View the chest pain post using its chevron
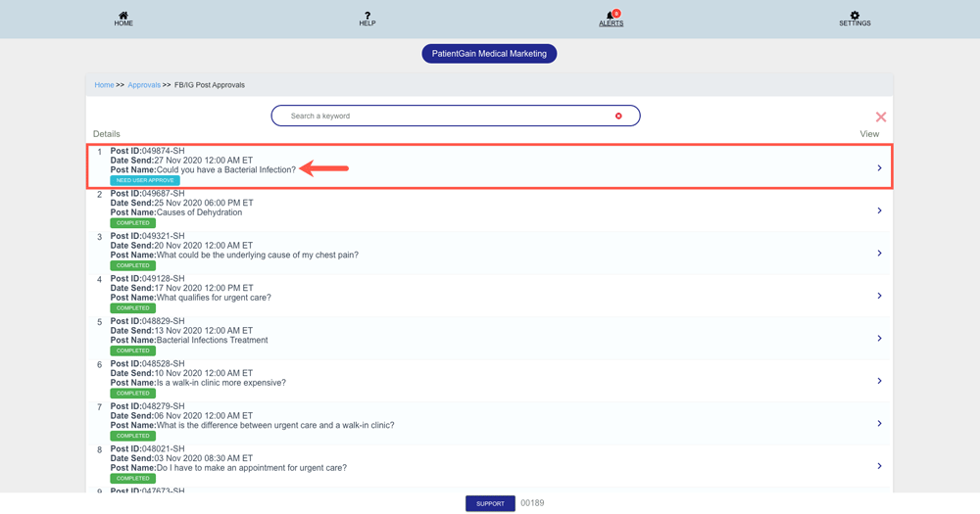Screen dimensions: 980x514 coord(879,253)
